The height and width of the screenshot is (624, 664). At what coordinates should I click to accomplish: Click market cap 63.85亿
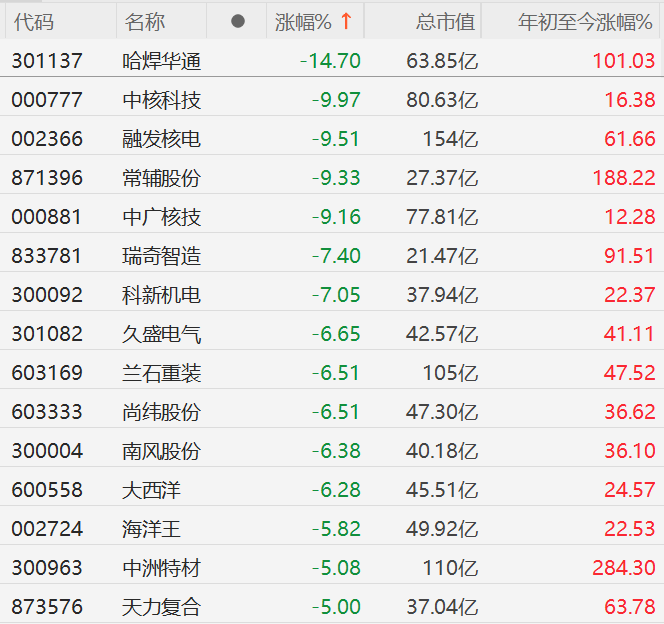442,61
